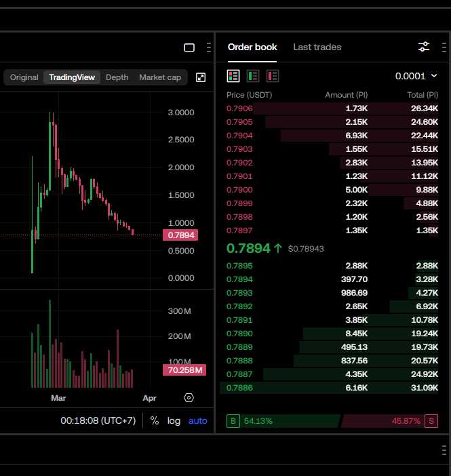Select bid price 0.7895
Screen dimensions: 451x476
point(239,266)
